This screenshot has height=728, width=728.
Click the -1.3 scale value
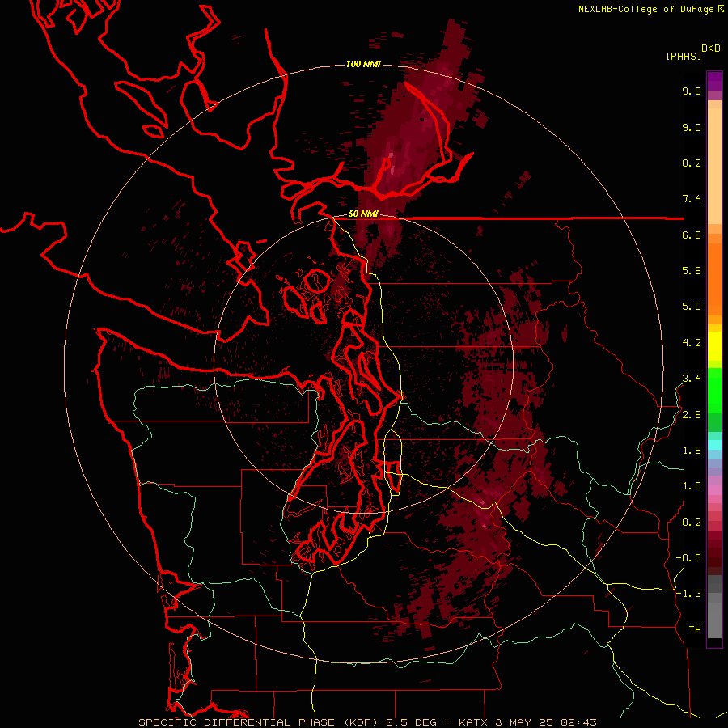(688, 594)
